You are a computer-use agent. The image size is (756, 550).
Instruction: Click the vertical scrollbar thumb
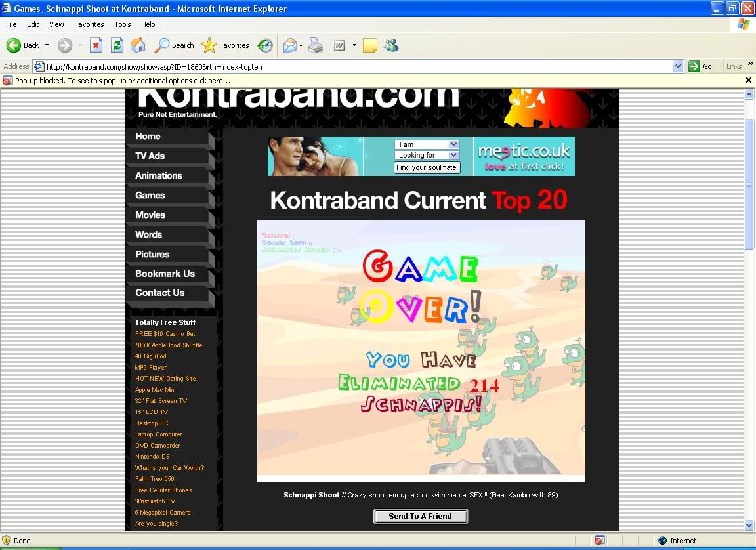point(749,183)
